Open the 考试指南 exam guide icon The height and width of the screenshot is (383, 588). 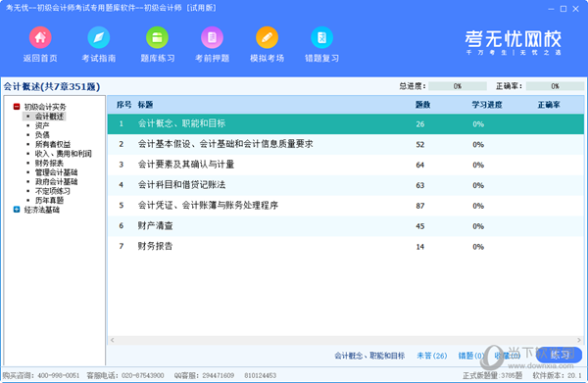[x=99, y=38]
